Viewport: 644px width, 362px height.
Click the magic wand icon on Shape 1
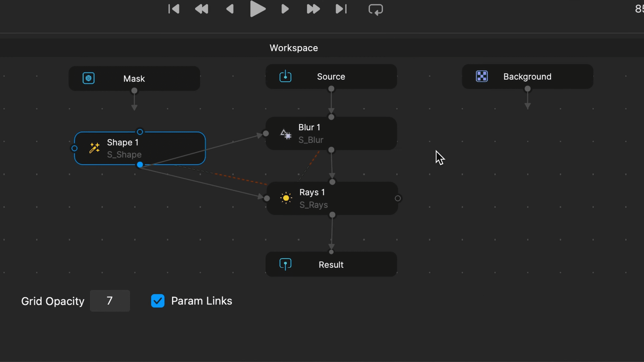pyautogui.click(x=94, y=148)
